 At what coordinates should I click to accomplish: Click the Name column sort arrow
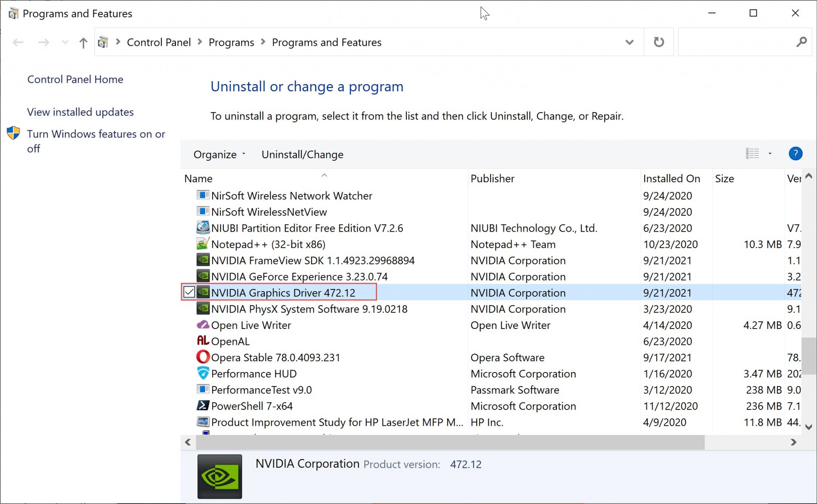coord(324,175)
